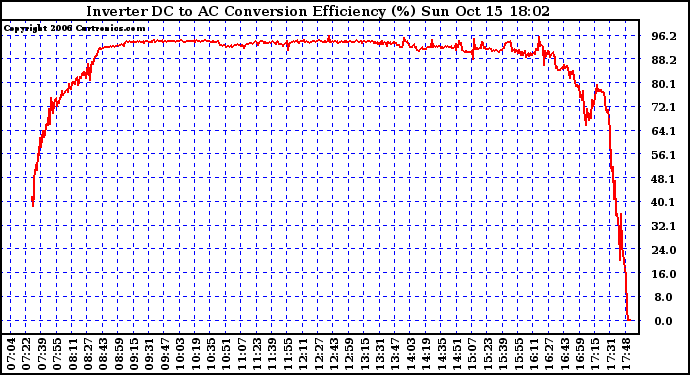The height and width of the screenshot is (375, 690).
Task: Click the 12:27 time axis label
Action: point(318,354)
